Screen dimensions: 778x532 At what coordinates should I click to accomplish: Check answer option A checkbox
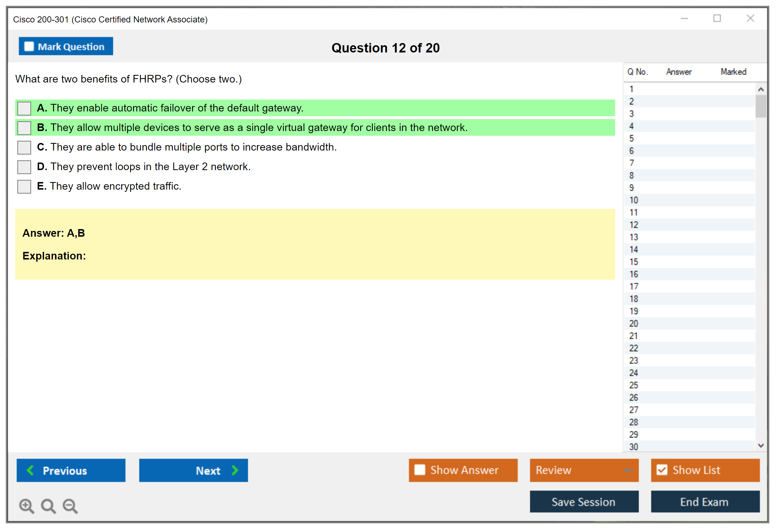coord(24,108)
